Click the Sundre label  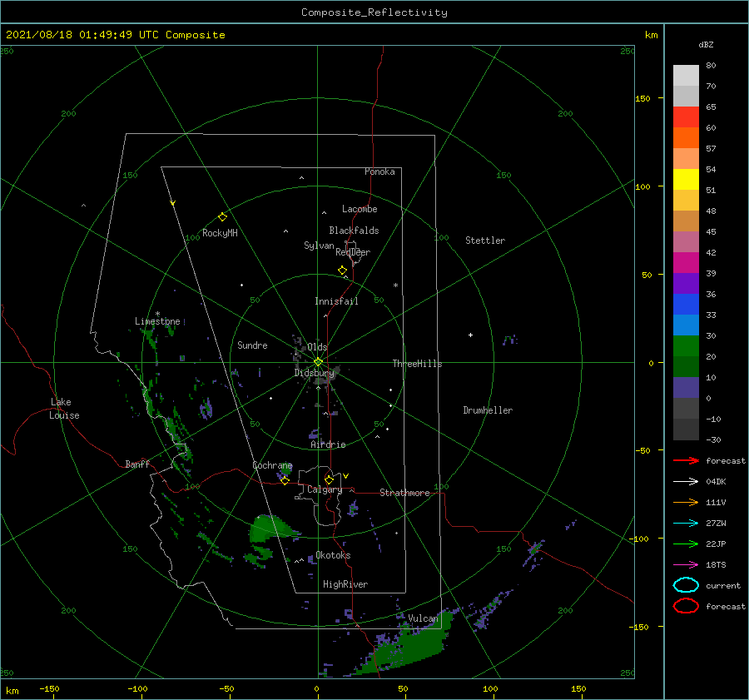[x=252, y=345]
